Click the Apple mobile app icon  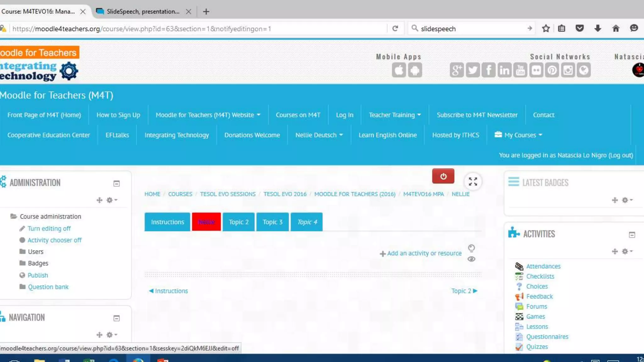pyautogui.click(x=399, y=70)
